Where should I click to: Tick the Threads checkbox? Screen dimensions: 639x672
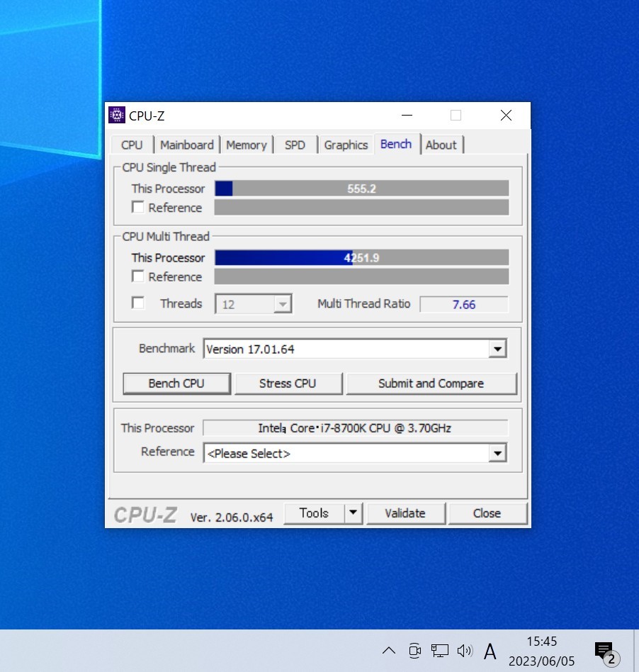coord(138,303)
